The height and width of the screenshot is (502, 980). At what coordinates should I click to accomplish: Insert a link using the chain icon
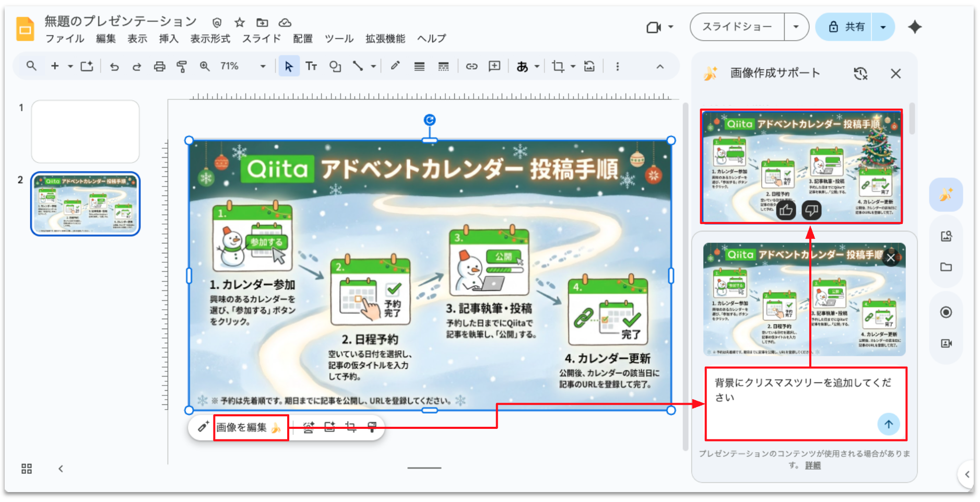[472, 66]
